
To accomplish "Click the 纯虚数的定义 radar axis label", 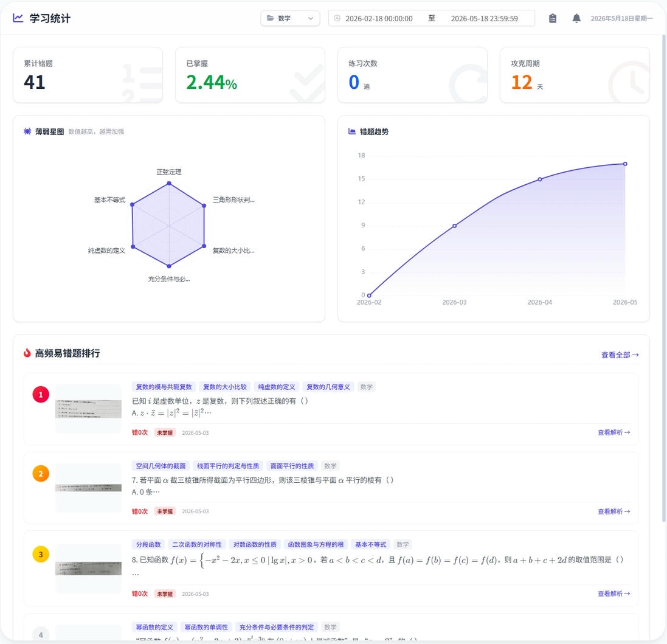I will coord(107,251).
